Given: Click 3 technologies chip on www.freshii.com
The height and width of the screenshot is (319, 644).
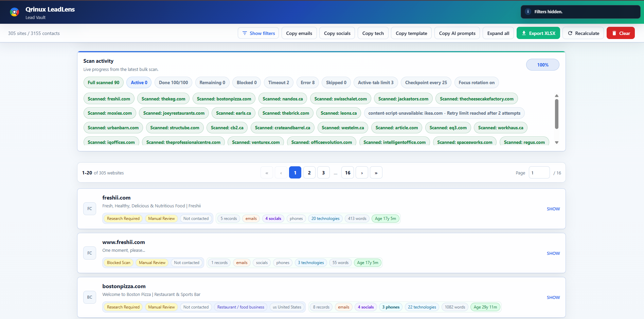Looking at the screenshot, I should [x=311, y=263].
